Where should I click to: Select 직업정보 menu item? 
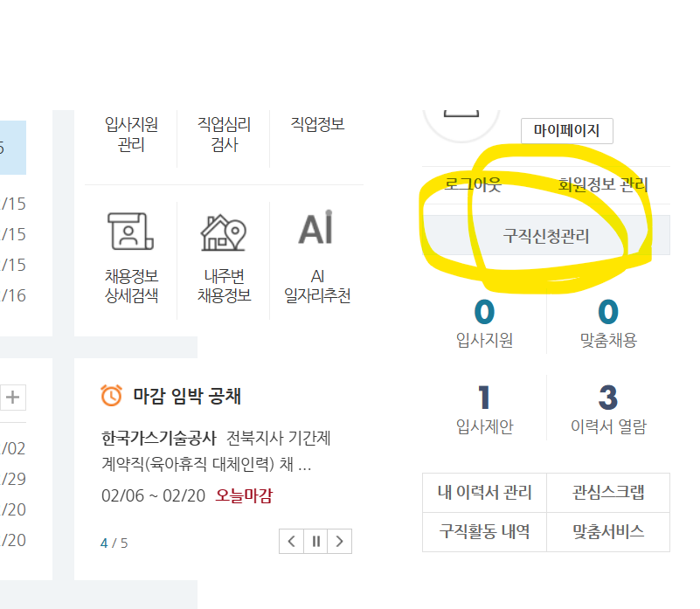click(x=317, y=124)
